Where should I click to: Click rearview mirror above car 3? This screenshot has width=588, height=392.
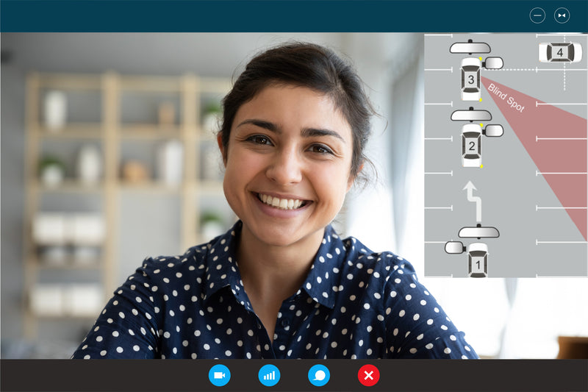tap(470, 48)
